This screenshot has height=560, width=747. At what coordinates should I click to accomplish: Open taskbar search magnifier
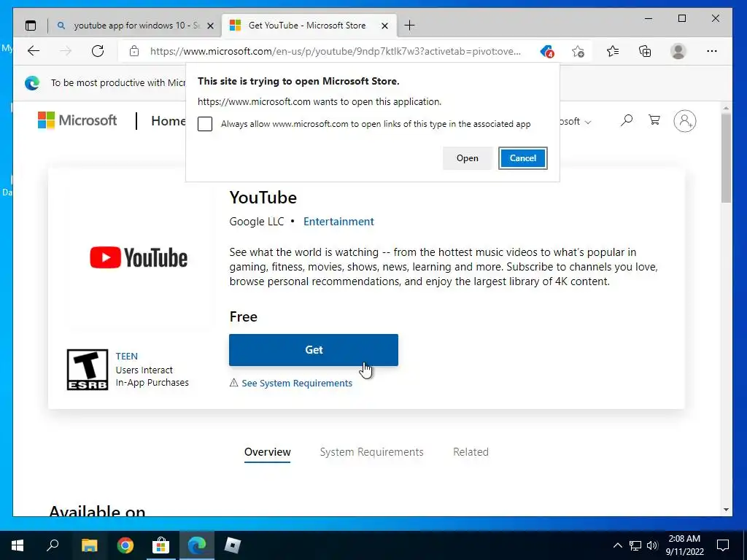[x=53, y=545]
